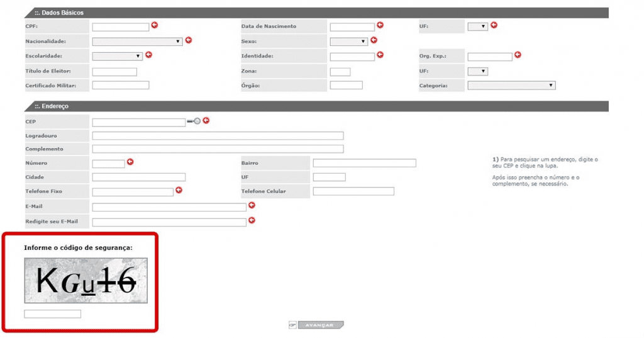644x338 pixels.
Task: Focus the Data de Nascimento input field
Action: (352, 27)
